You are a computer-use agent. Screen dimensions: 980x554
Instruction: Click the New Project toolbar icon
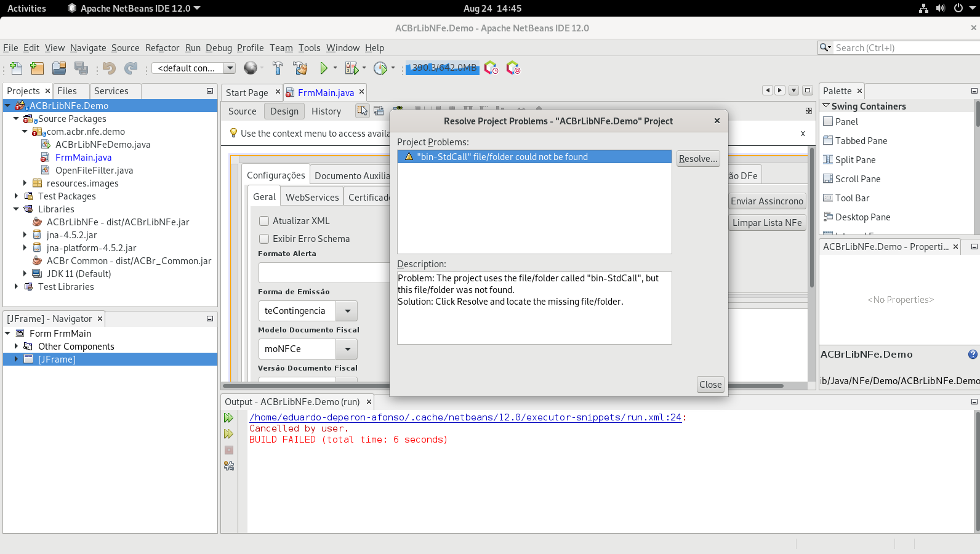coord(37,68)
